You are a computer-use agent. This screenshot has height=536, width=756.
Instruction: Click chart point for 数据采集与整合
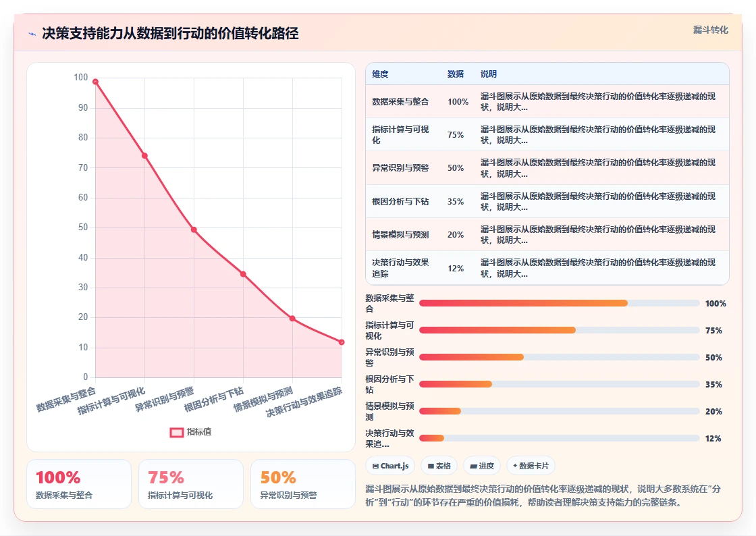coord(95,82)
